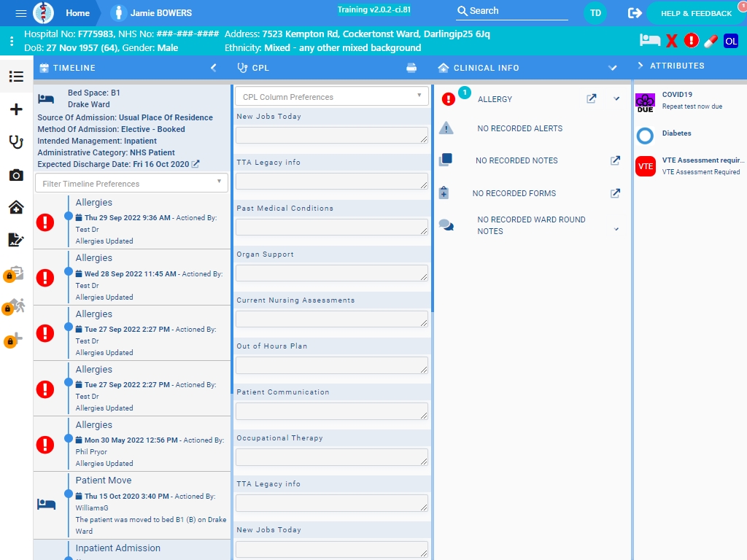The width and height of the screenshot is (747, 560).
Task: Open the Jamie BOWERS patient tab
Action: (x=152, y=13)
